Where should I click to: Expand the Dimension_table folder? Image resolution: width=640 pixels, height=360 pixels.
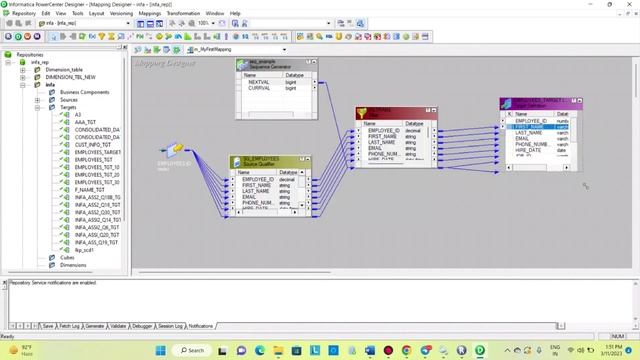[x=23, y=70]
